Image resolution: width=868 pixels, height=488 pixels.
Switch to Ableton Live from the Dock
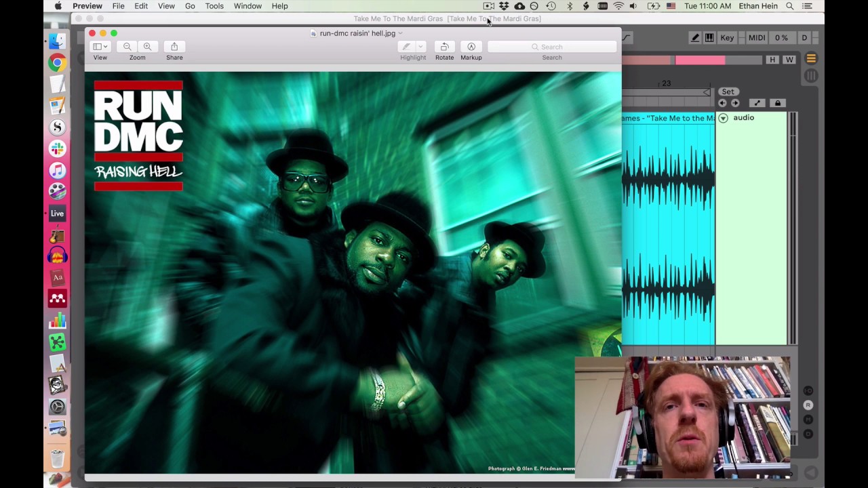pos(58,213)
